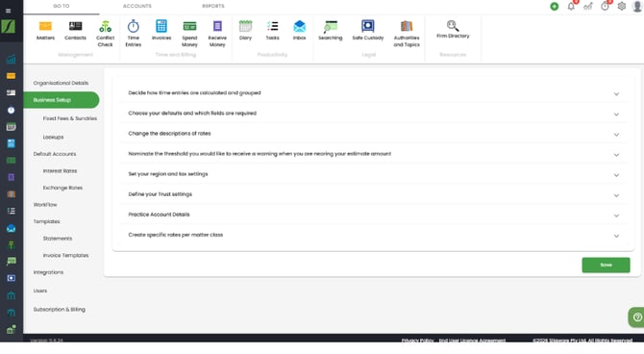Open Default Accounts settings

click(55, 154)
